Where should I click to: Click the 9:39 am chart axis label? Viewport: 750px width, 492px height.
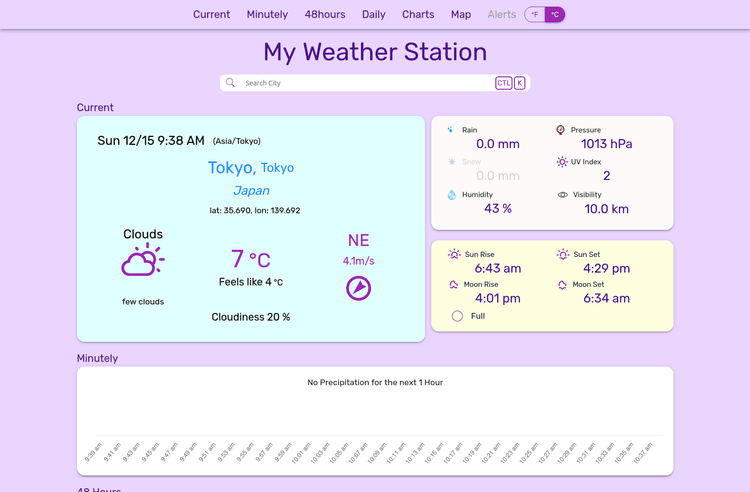pos(94,452)
